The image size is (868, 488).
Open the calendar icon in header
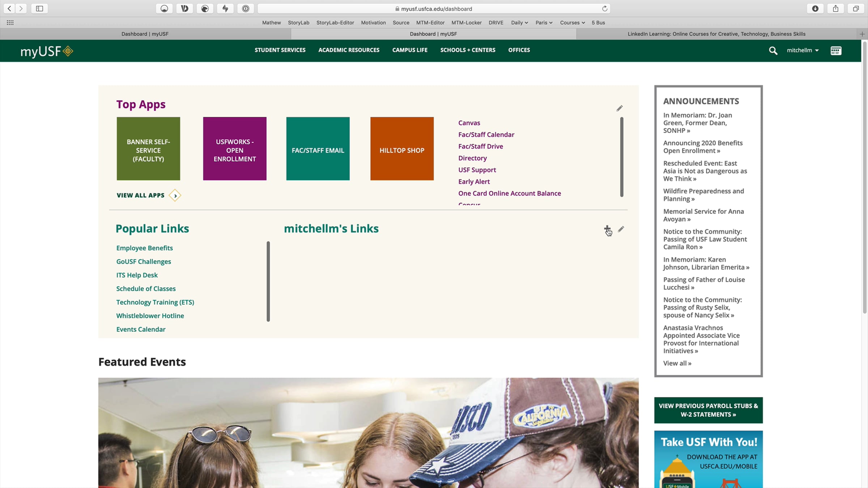point(836,51)
